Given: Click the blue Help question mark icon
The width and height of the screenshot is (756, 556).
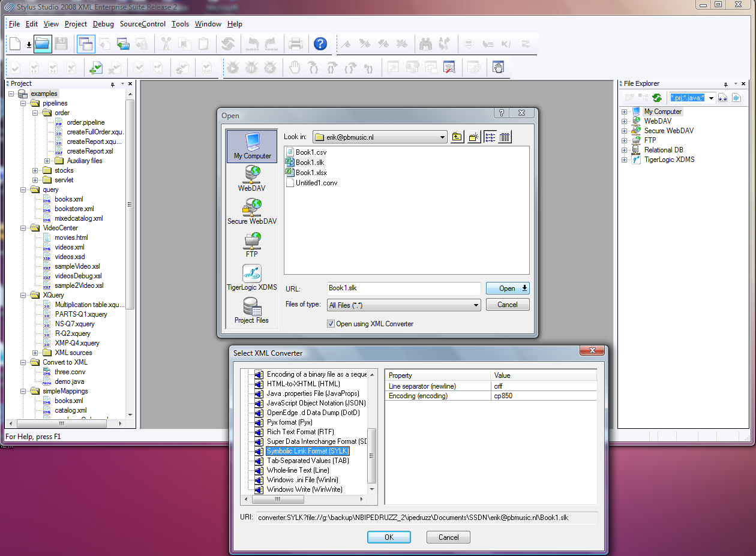Looking at the screenshot, I should pos(320,44).
